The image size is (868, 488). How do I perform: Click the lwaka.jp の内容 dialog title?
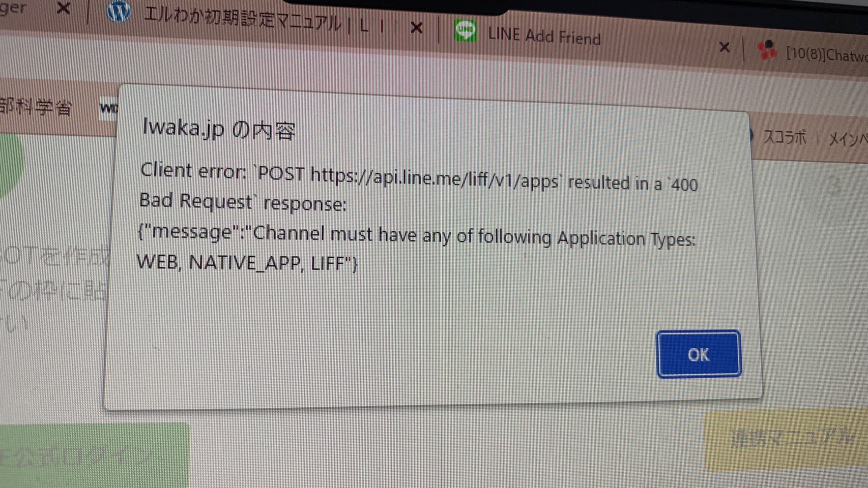tap(219, 128)
